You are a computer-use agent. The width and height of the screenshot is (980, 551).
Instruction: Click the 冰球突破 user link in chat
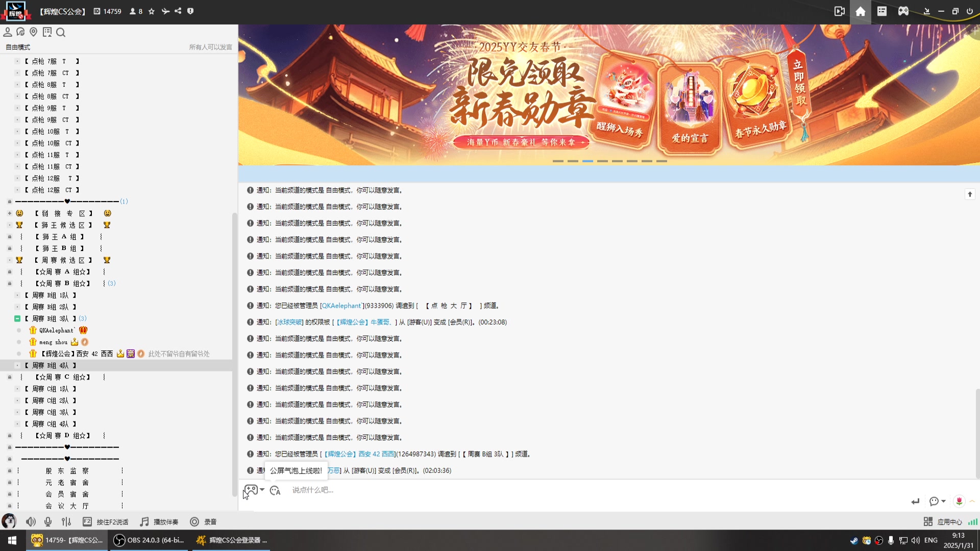289,322
